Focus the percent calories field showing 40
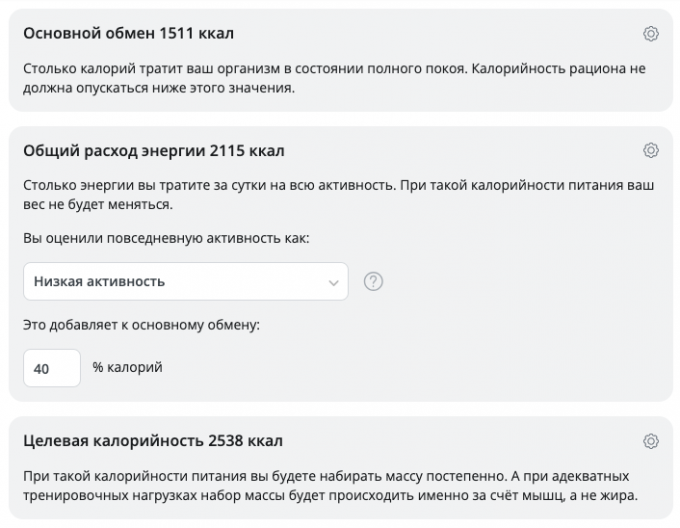Viewport: 680px width, 528px height. (51, 368)
